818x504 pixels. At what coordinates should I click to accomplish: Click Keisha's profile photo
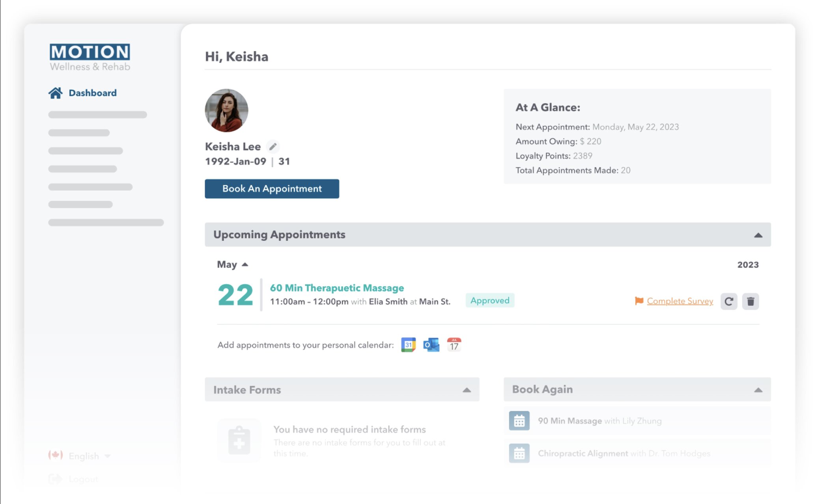coord(226,110)
